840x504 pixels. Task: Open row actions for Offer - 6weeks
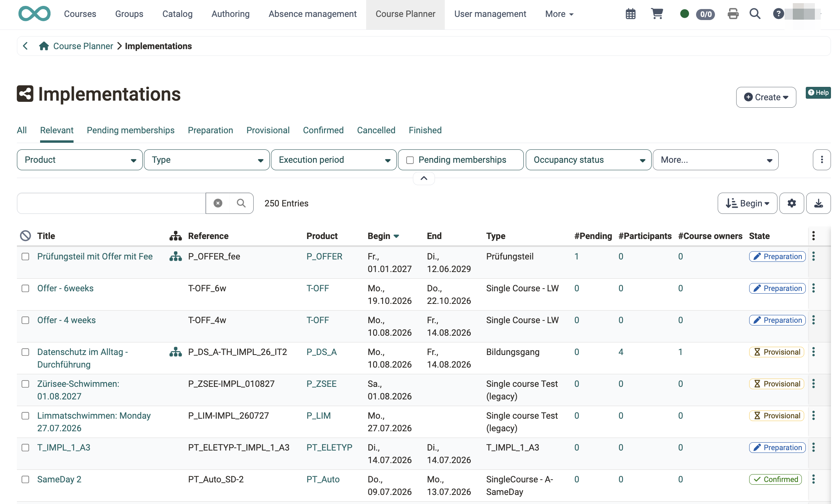813,288
